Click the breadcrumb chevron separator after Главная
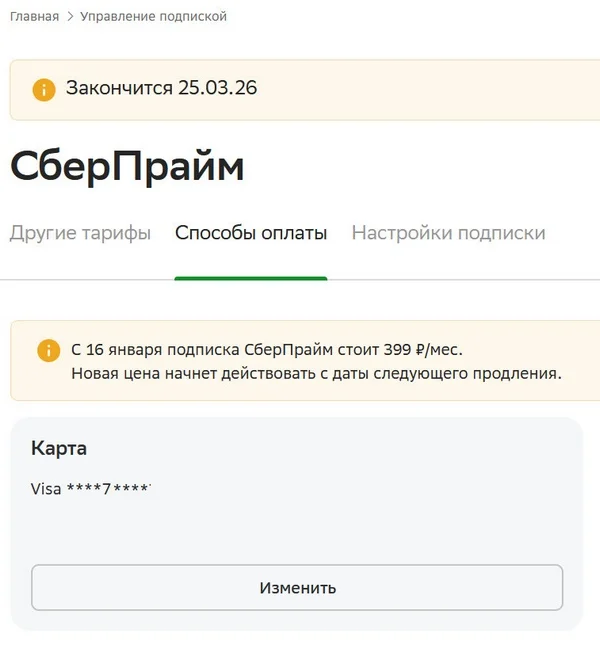 (70, 17)
